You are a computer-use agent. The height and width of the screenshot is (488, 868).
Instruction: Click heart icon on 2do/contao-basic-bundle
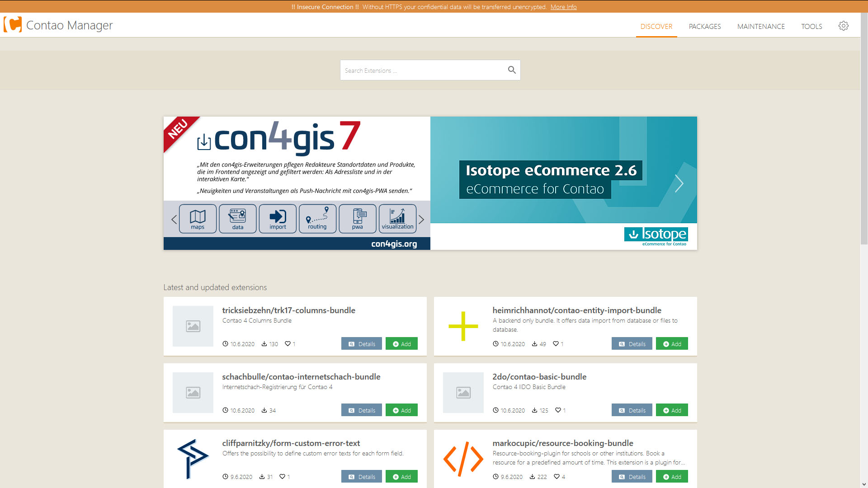click(558, 410)
